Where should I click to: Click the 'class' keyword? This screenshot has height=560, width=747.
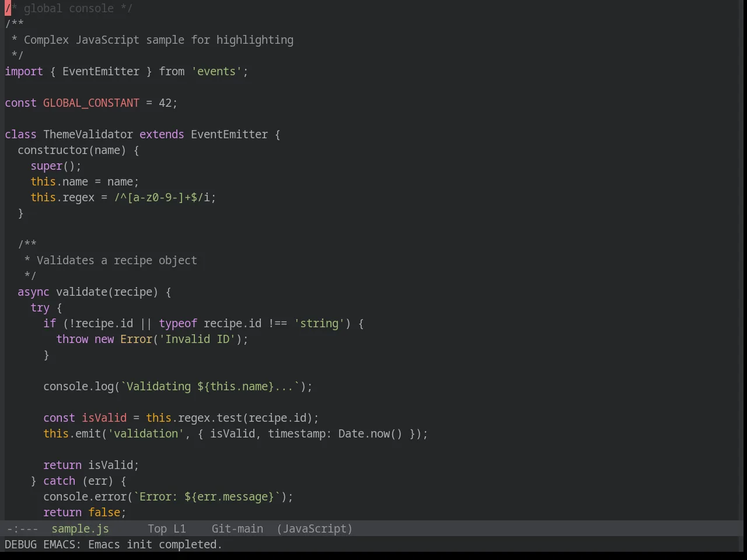tap(20, 134)
